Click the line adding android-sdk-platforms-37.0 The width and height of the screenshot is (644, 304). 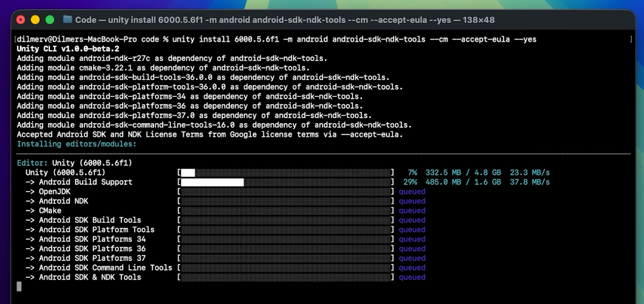[x=194, y=116]
